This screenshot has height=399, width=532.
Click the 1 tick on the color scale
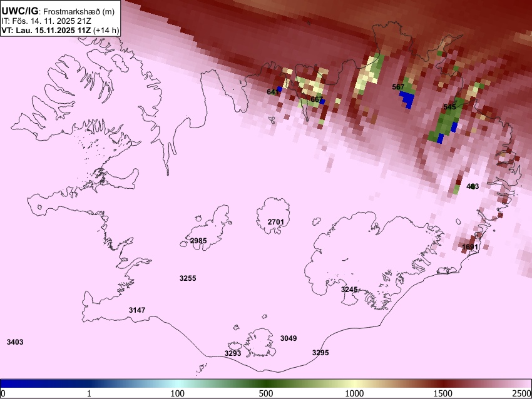tap(89, 393)
